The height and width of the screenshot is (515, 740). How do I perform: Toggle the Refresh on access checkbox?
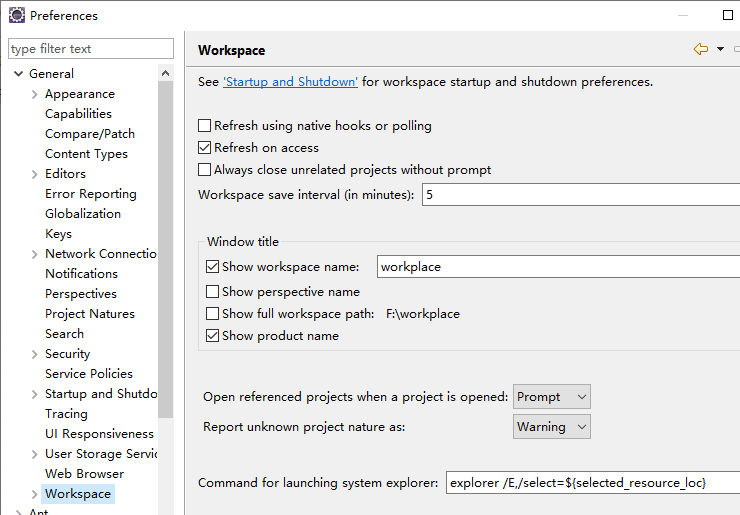pos(205,148)
